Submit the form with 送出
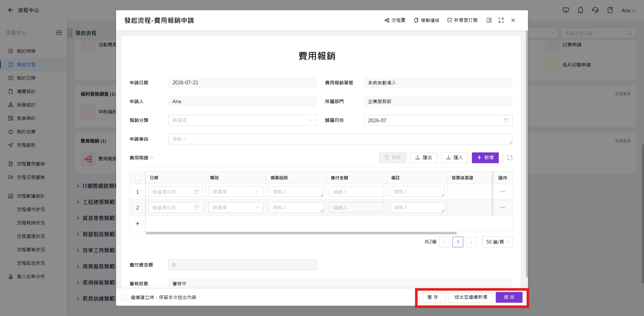This screenshot has width=644, height=316. tap(509, 297)
